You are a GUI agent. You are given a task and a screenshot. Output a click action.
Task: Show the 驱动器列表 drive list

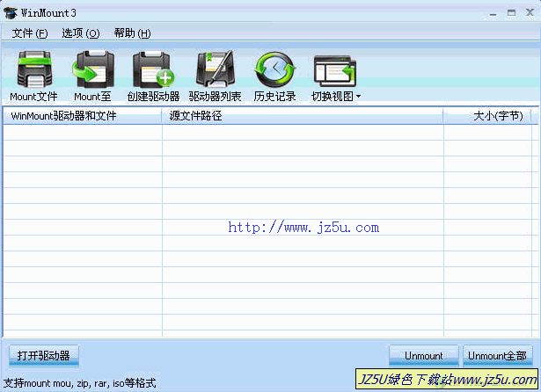[x=215, y=69]
